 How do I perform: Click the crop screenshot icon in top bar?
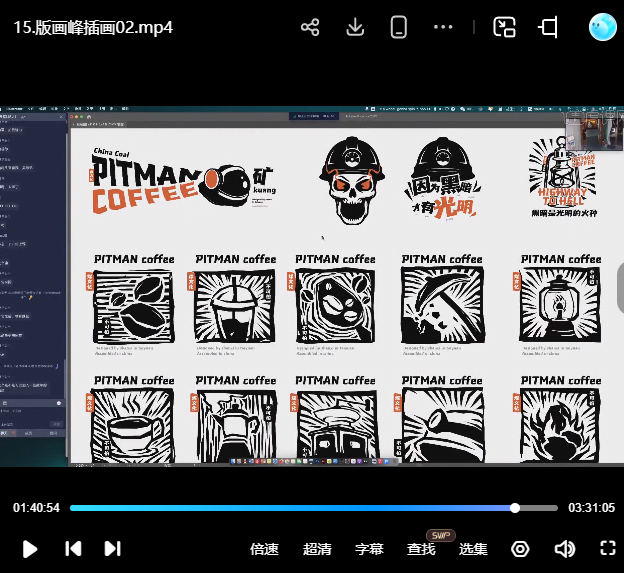click(x=549, y=28)
